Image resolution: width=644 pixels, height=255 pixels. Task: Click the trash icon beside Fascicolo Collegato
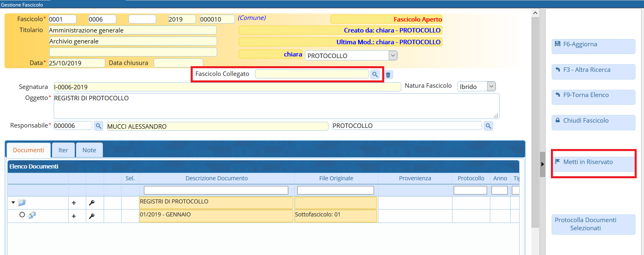coord(388,75)
